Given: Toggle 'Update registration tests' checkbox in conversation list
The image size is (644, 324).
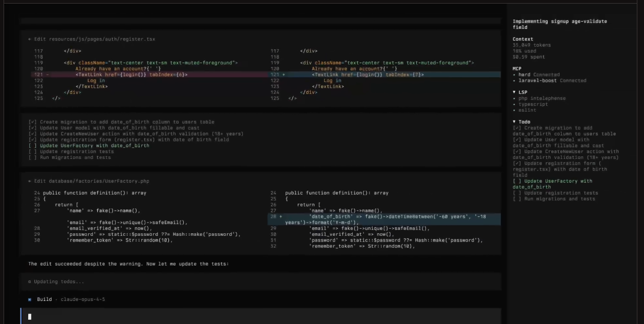Looking at the screenshot, I should (x=33, y=152).
